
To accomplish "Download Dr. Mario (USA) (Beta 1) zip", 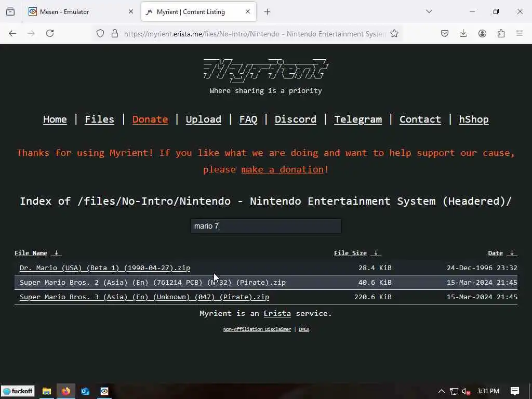I will [x=105, y=268].
